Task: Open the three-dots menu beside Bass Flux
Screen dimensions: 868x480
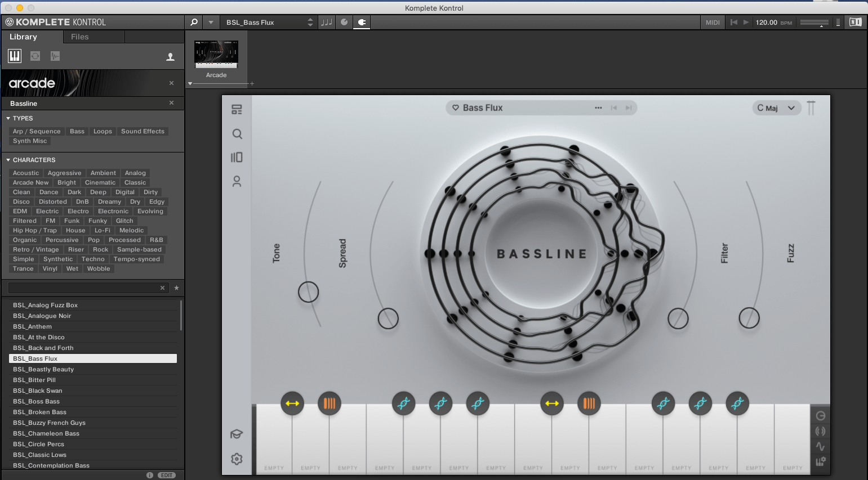Action: point(598,107)
